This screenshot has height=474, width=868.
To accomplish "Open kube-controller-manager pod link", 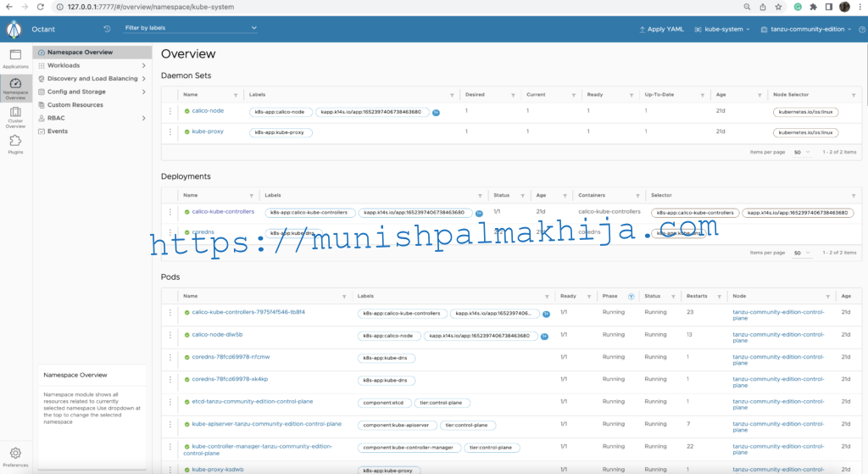I will [258, 449].
